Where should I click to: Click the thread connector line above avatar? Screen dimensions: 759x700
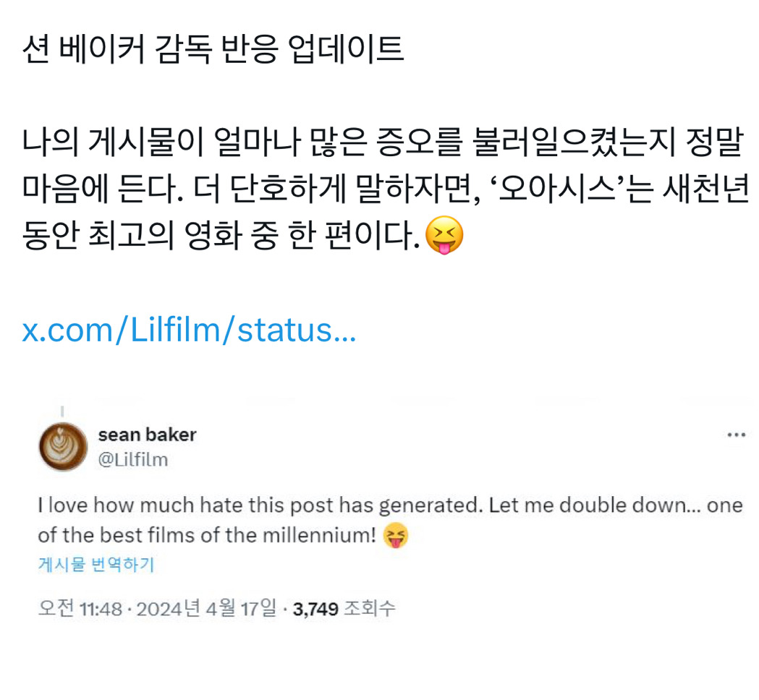(x=62, y=411)
